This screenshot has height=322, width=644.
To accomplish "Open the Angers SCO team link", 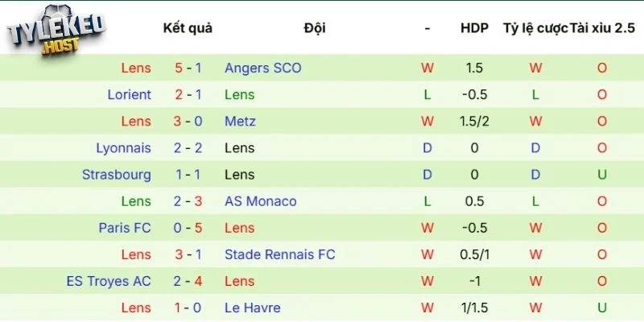I will [x=263, y=68].
